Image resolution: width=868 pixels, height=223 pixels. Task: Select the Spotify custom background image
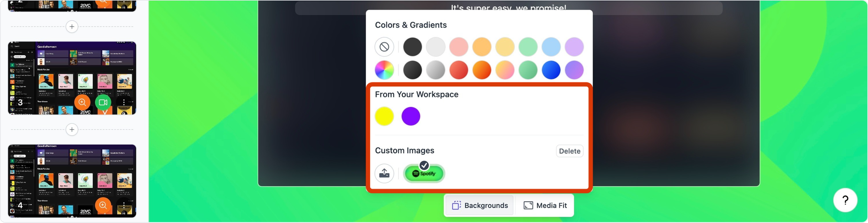(424, 173)
